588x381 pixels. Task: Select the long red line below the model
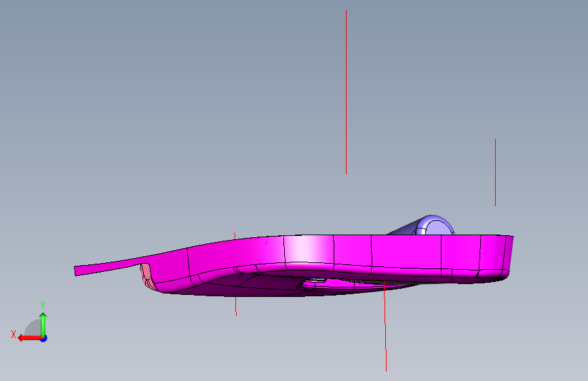coord(385,326)
